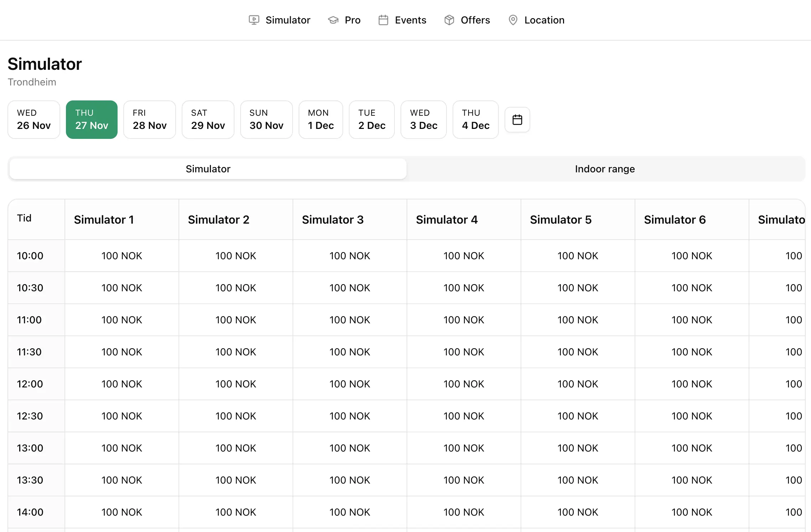Book Simulator 1 at 10:00

click(x=122, y=256)
